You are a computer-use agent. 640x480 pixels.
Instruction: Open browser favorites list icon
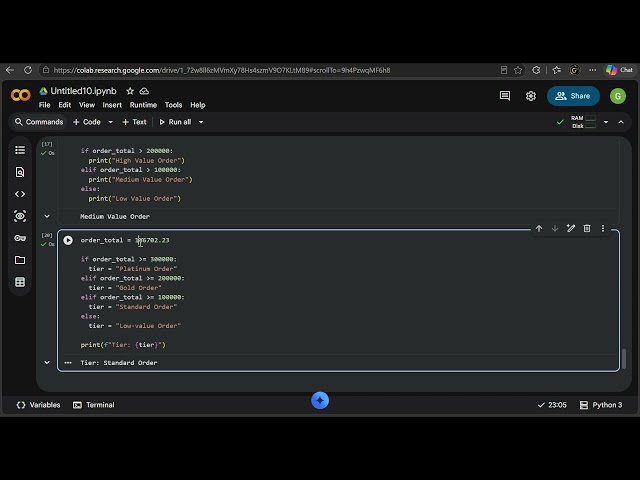pos(556,70)
